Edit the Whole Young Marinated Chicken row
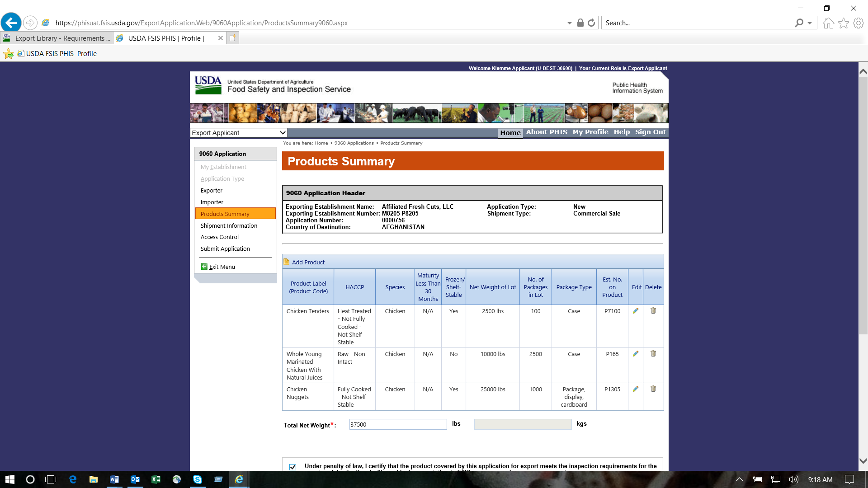The width and height of the screenshot is (868, 488). [x=636, y=354]
